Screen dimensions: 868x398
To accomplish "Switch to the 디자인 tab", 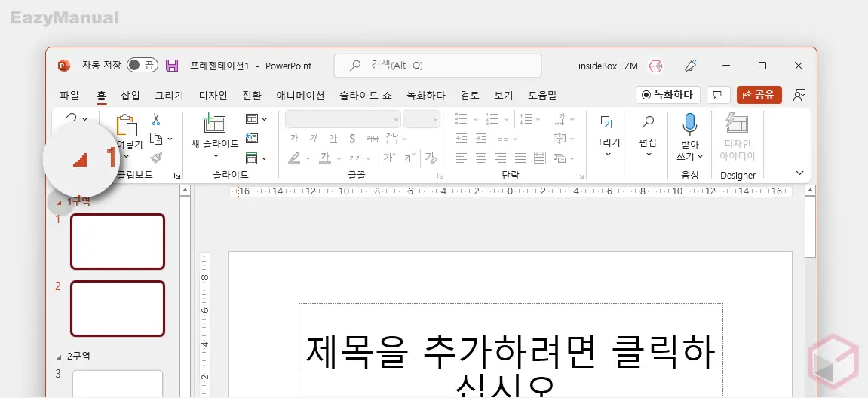I will pyautogui.click(x=213, y=95).
